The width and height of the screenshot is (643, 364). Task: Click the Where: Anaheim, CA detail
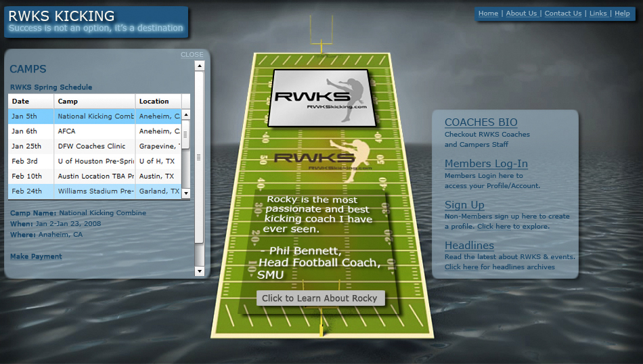pos(46,235)
